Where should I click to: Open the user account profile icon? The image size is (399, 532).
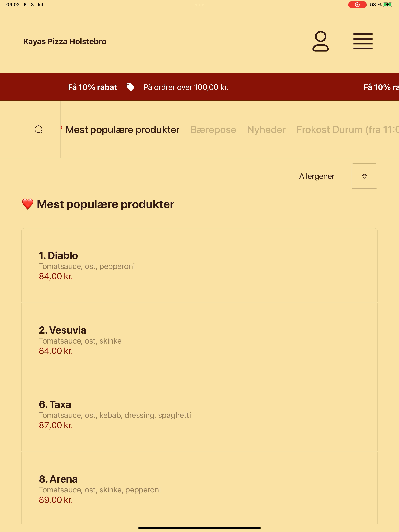pos(320,41)
